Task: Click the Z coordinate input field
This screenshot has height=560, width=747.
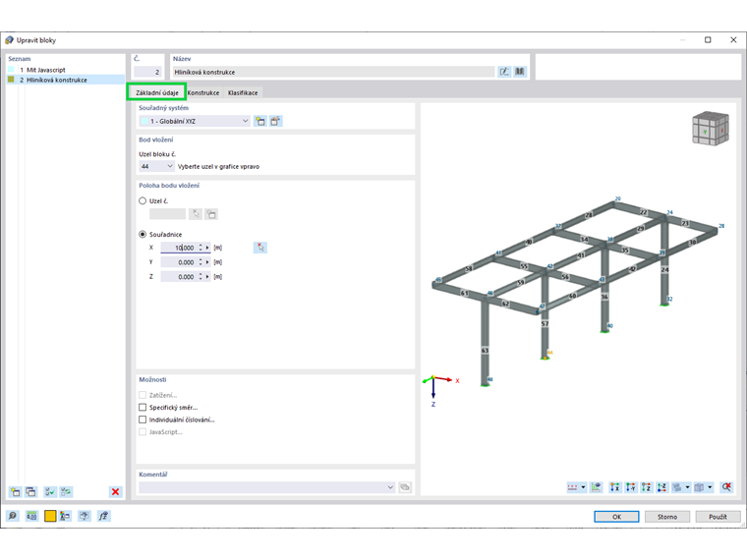Action: pyautogui.click(x=178, y=277)
